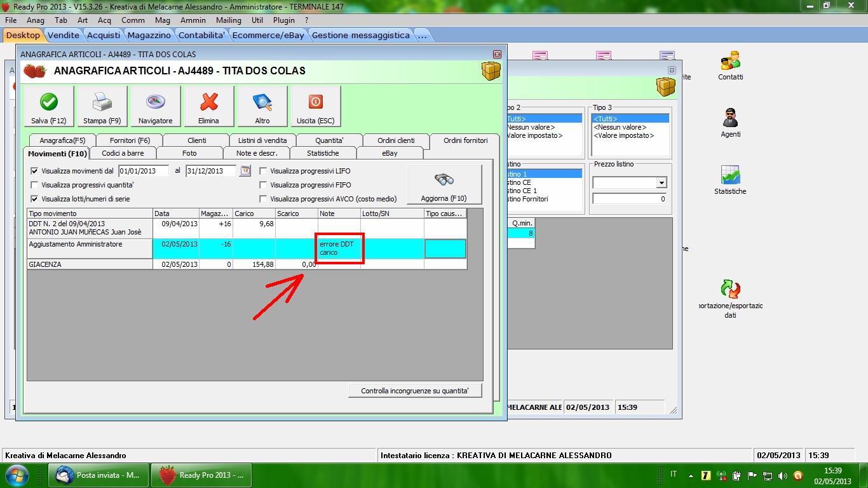
Task: Click the IT language indicator in taskbar
Action: [x=674, y=474]
